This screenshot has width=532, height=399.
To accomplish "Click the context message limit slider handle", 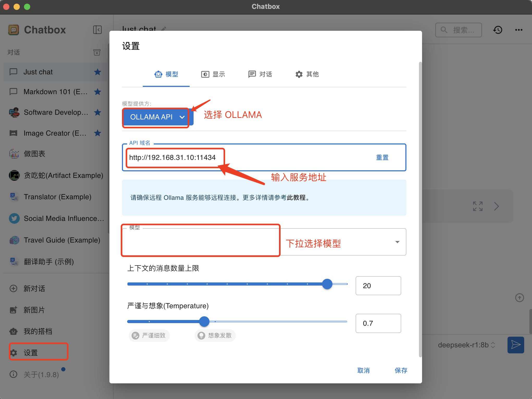I will coord(327,284).
